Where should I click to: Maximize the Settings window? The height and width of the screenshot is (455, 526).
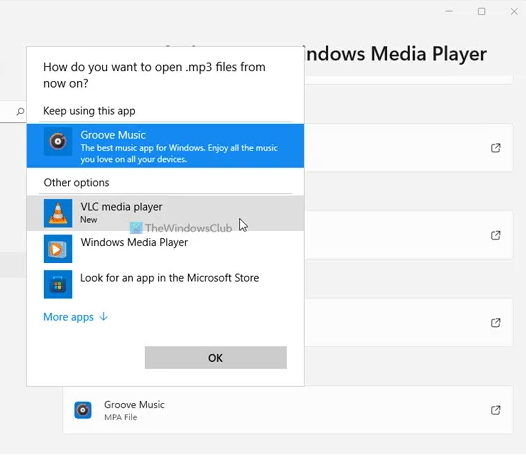pyautogui.click(x=482, y=12)
